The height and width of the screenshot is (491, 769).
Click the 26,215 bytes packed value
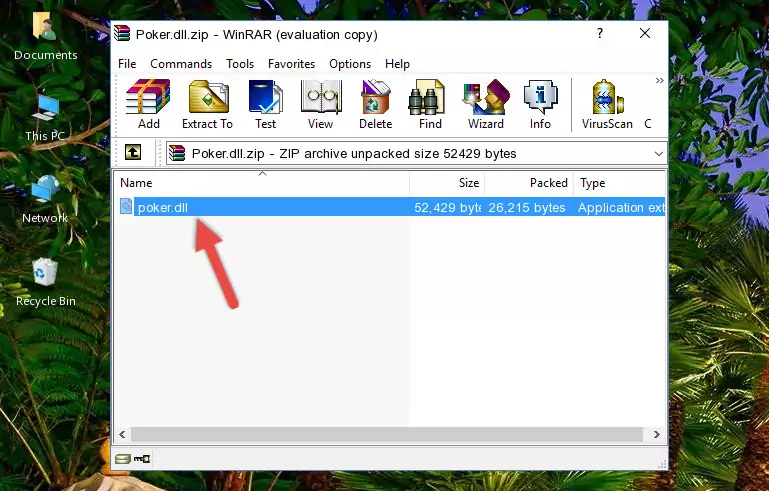(526, 207)
